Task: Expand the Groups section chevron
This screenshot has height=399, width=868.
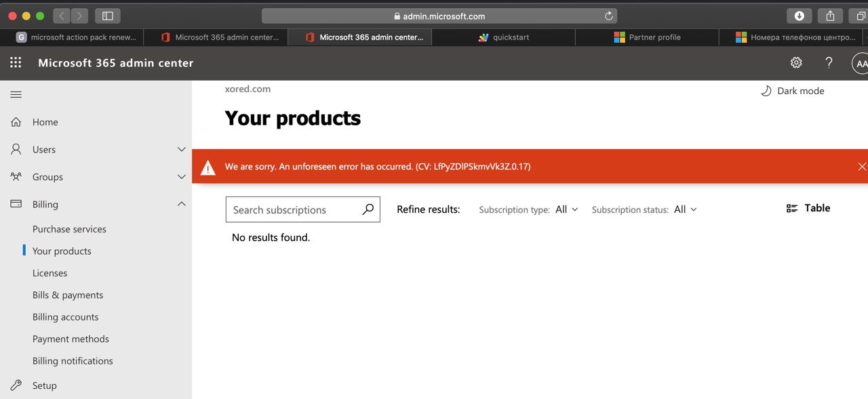Action: click(181, 177)
